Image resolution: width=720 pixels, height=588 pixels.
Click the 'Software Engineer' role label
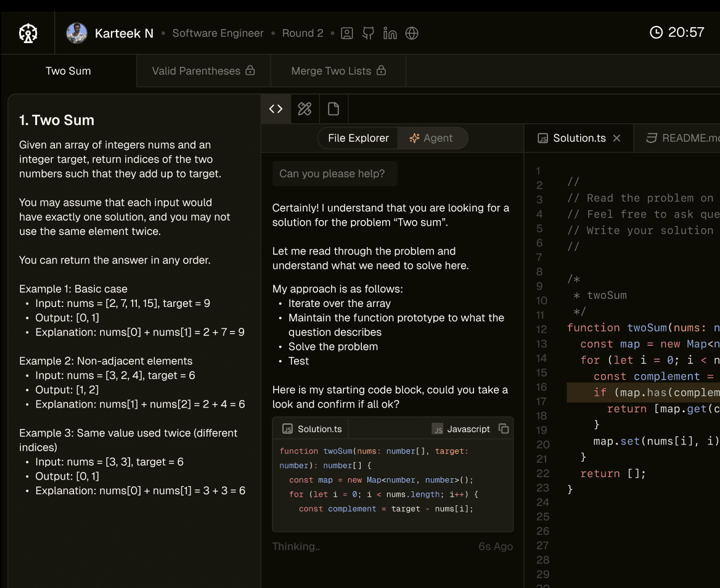tap(218, 33)
